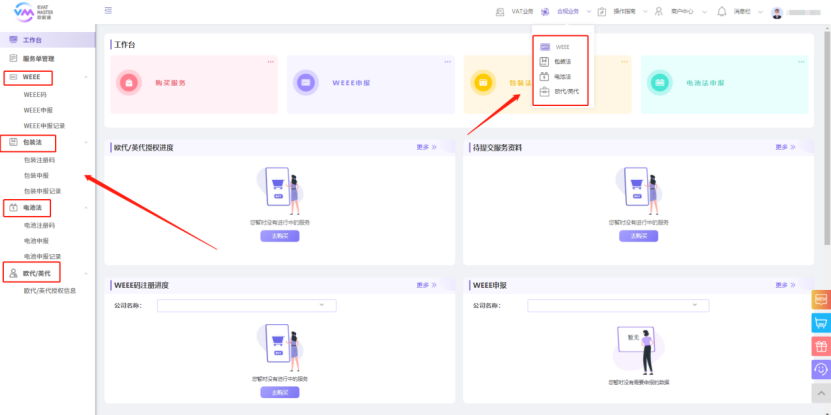Click 去购买 in 欧代/英代授权进度 panel

[280, 236]
